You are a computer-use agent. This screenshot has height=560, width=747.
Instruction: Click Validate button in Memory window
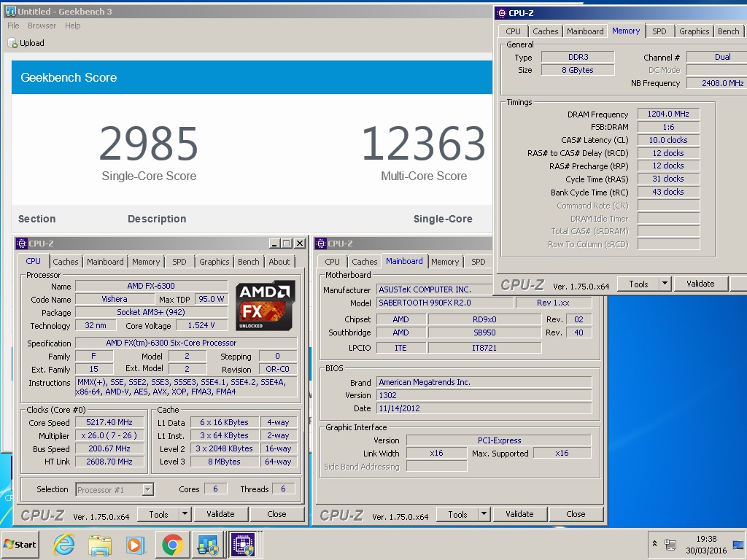[700, 284]
